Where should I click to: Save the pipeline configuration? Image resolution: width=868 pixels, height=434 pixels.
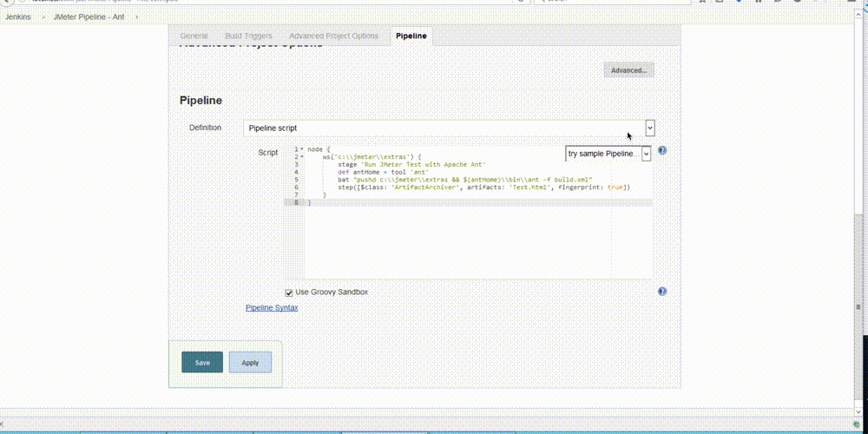pos(202,362)
